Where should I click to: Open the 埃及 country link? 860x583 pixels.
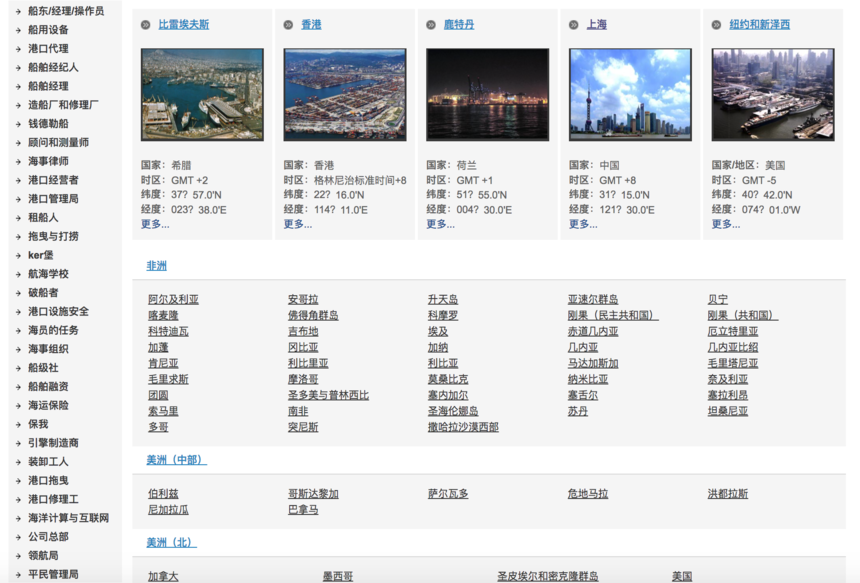pos(438,331)
